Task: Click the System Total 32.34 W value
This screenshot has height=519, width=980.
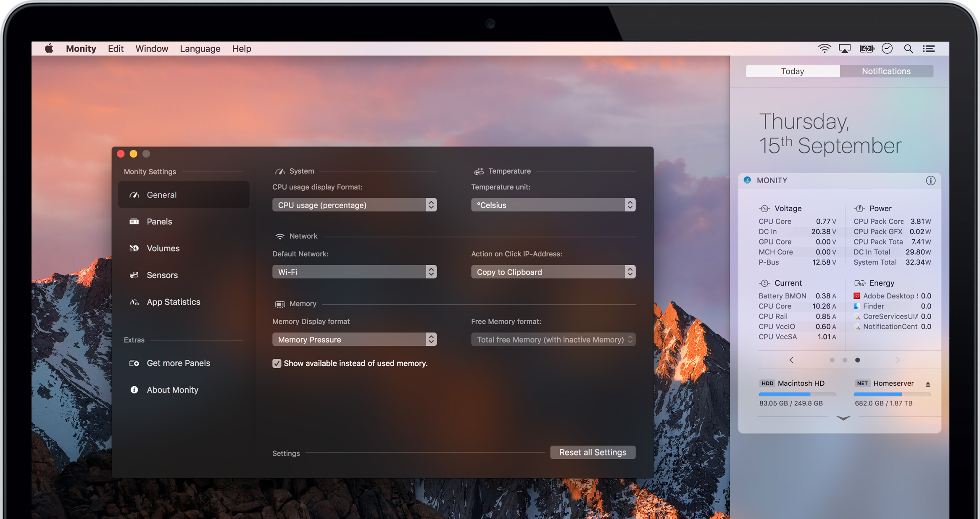Action: pos(918,262)
